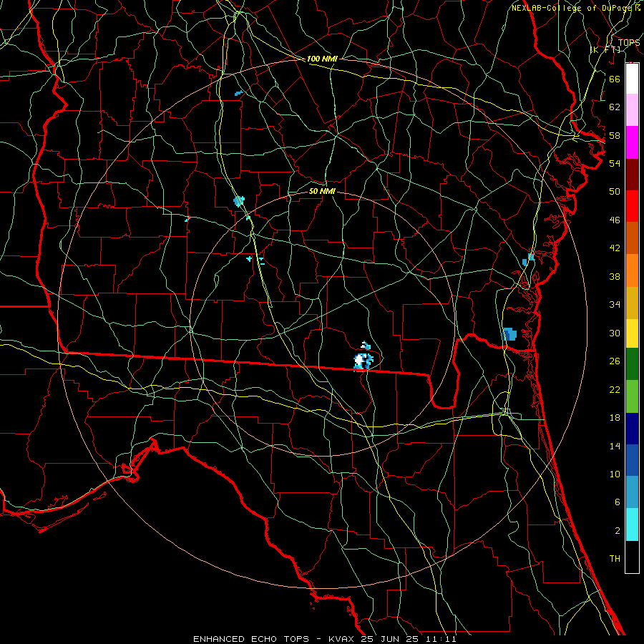Select the light blue legend swatch
Image resolution: width=644 pixels, height=644 pixels.
point(632,492)
